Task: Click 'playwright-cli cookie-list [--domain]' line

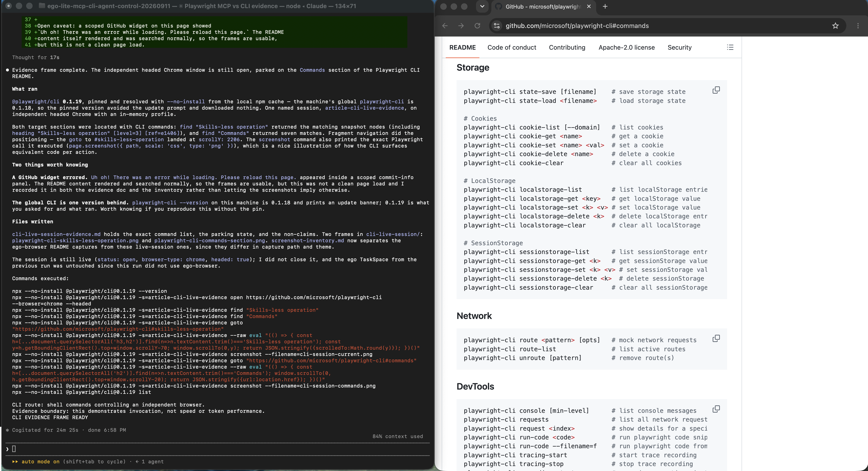Action: pyautogui.click(x=532, y=128)
